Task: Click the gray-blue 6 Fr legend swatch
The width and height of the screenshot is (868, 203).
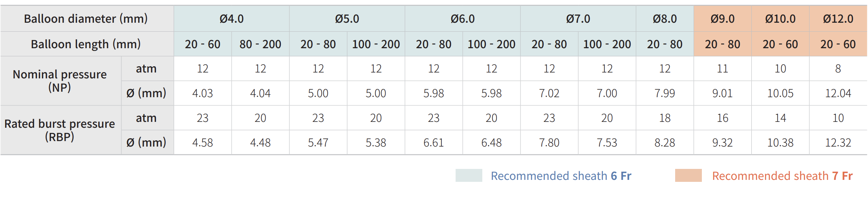Action: pos(469,176)
